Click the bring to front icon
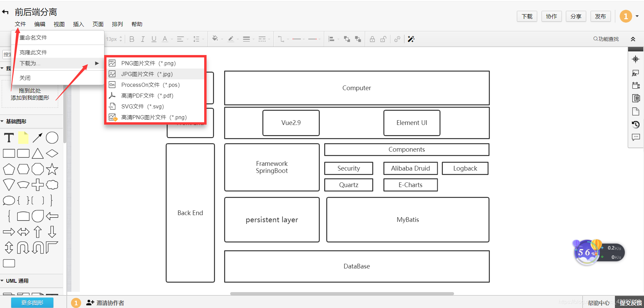Screen dimensions: 644x308 pos(347,39)
